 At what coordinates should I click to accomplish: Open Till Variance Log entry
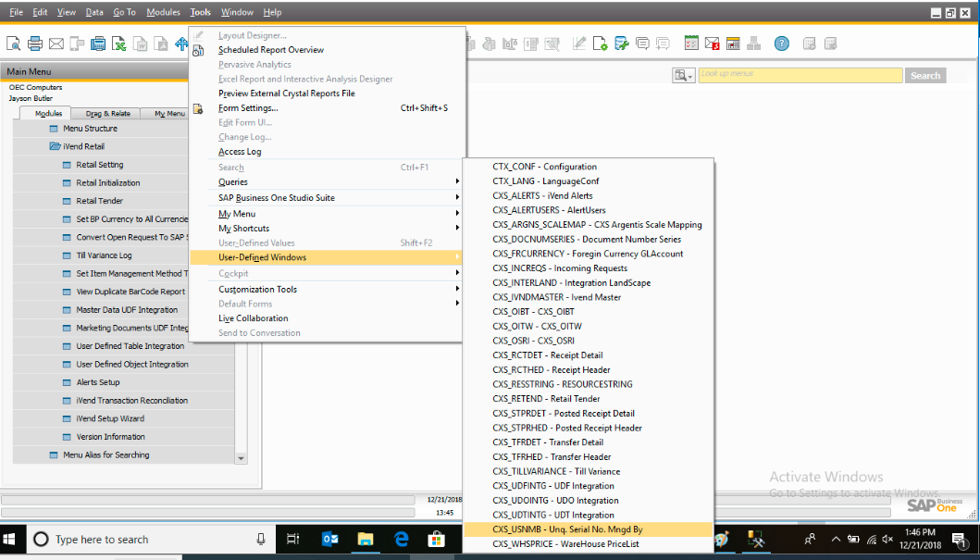104,255
